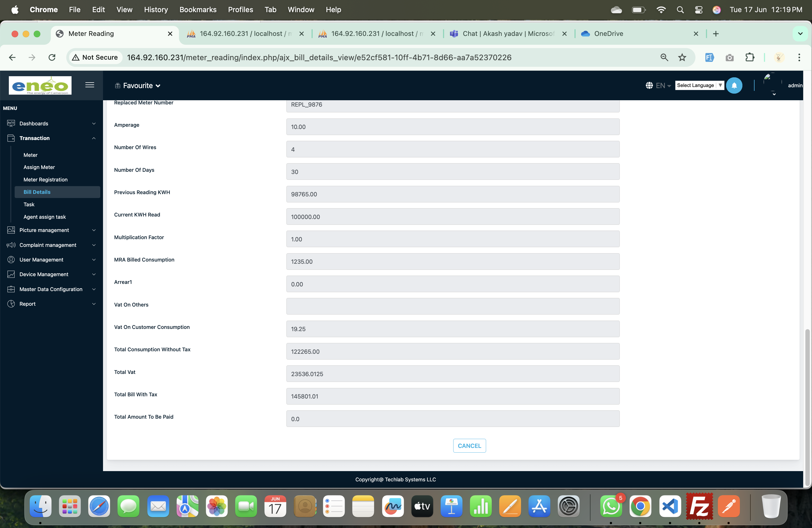Click the Total Vat field

[x=453, y=374]
